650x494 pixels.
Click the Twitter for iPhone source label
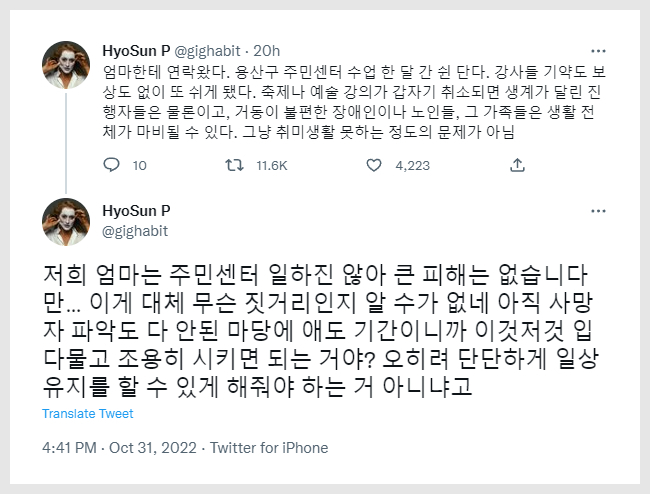(x=268, y=448)
